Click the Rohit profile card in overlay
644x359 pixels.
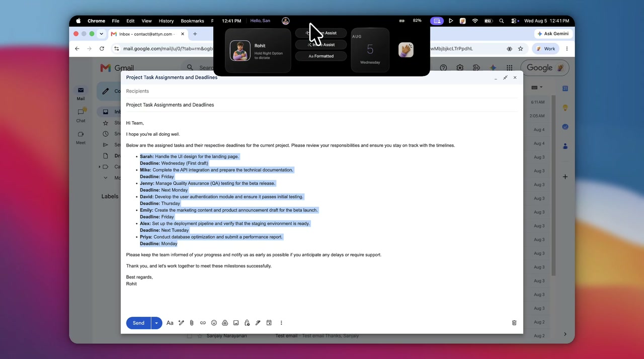click(x=258, y=50)
